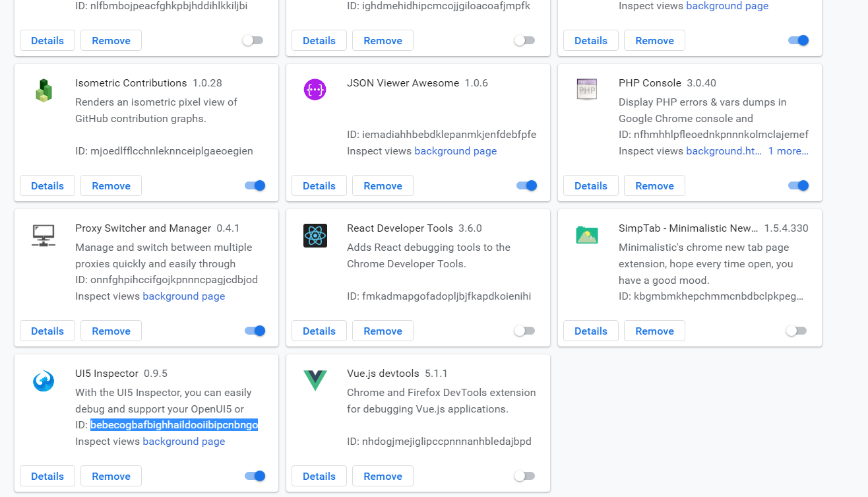Enable toggle for extension ID ighdmehidhipcmcojjgiloacoafjmpfk
Viewport: 868px width, 497px height.
click(524, 40)
